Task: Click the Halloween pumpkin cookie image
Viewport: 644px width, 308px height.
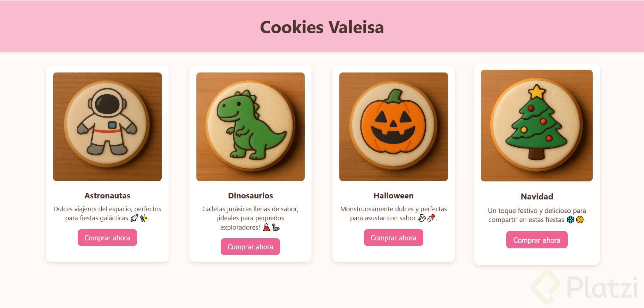Action: pyautogui.click(x=393, y=127)
